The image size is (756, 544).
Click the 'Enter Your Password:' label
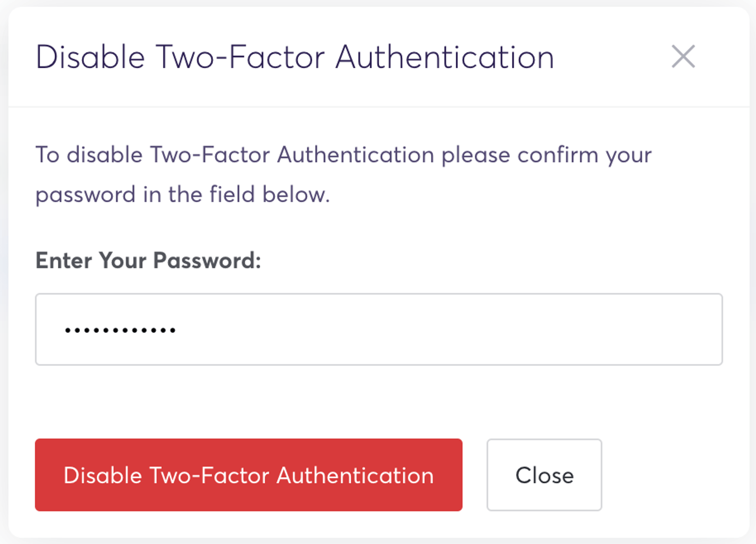point(148,261)
